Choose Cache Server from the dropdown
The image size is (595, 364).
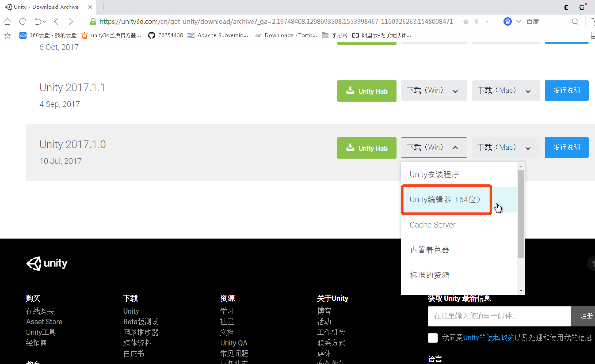coord(459,225)
